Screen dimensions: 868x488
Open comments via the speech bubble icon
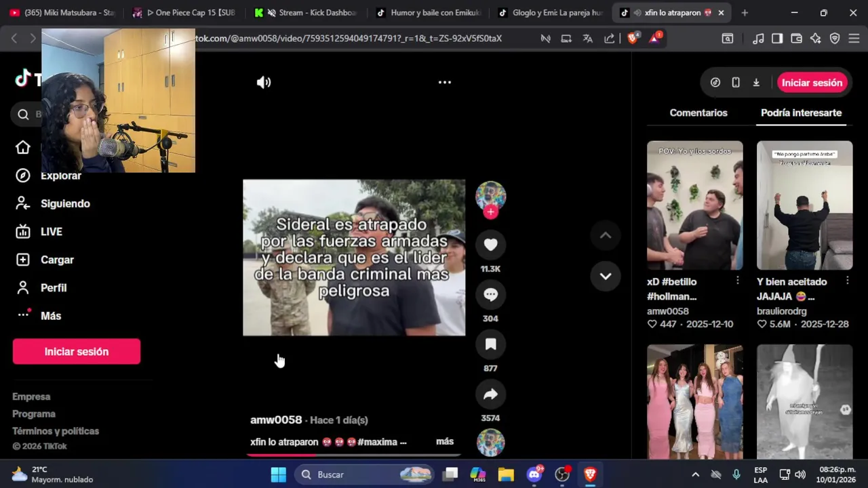pos(490,295)
